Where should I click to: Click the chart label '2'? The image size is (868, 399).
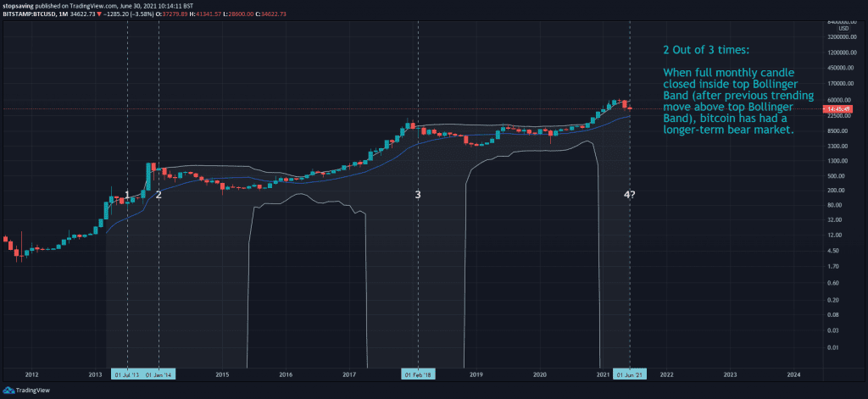click(x=159, y=195)
